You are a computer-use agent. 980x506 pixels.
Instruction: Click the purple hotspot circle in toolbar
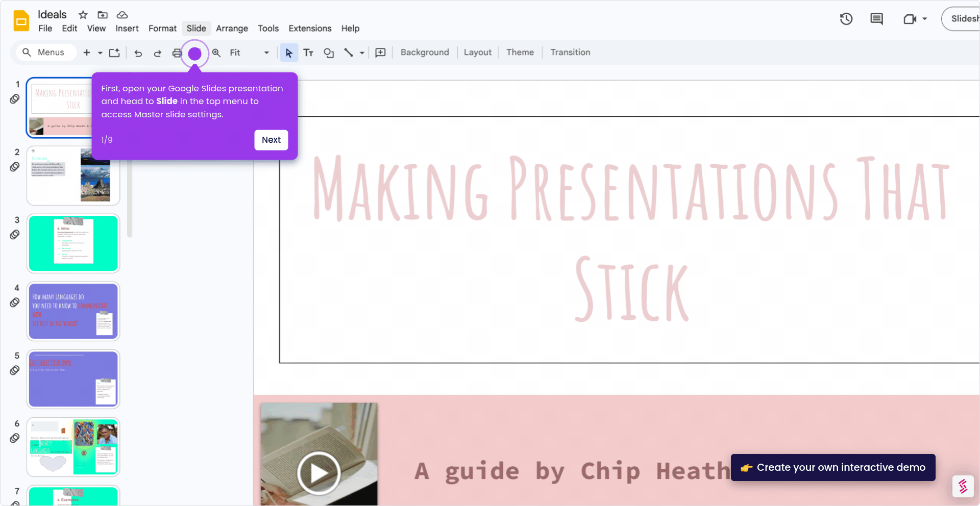[194, 54]
